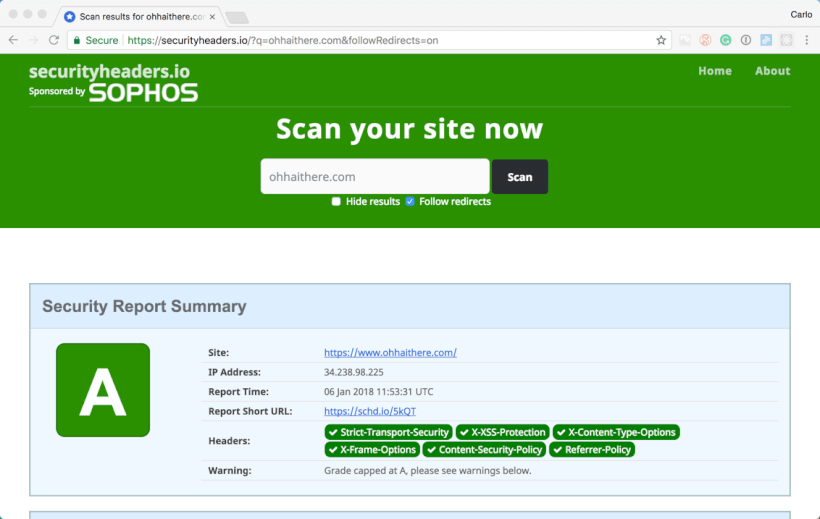Image resolution: width=820 pixels, height=519 pixels.
Task: Click the Content-Security-Policy header badge
Action: [484, 449]
